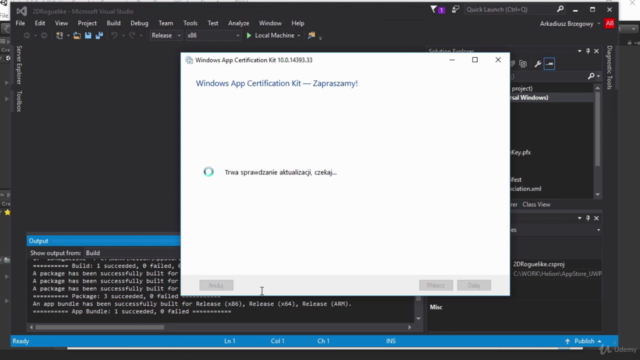The image size is (640, 360).
Task: Open the Build menu
Action: pos(113,23)
